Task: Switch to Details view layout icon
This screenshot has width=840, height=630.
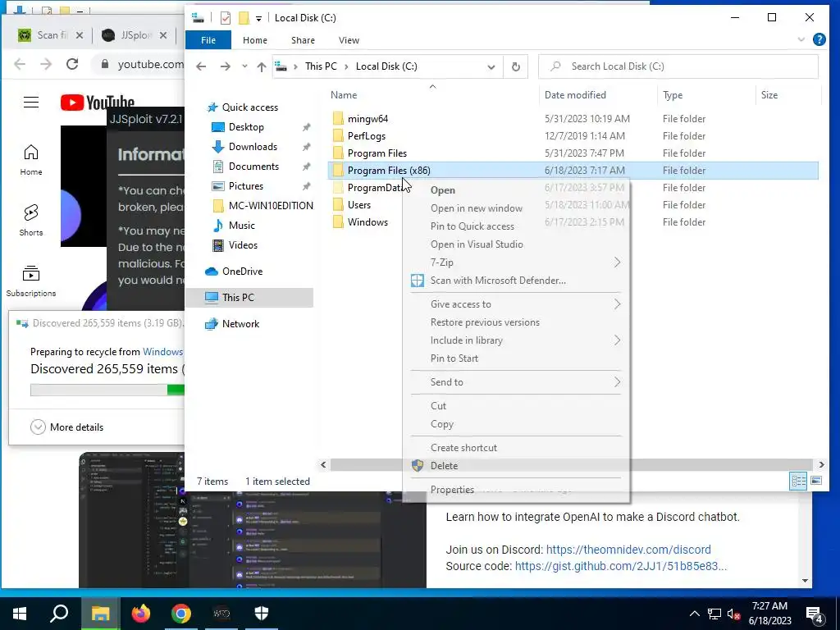Action: click(x=798, y=481)
